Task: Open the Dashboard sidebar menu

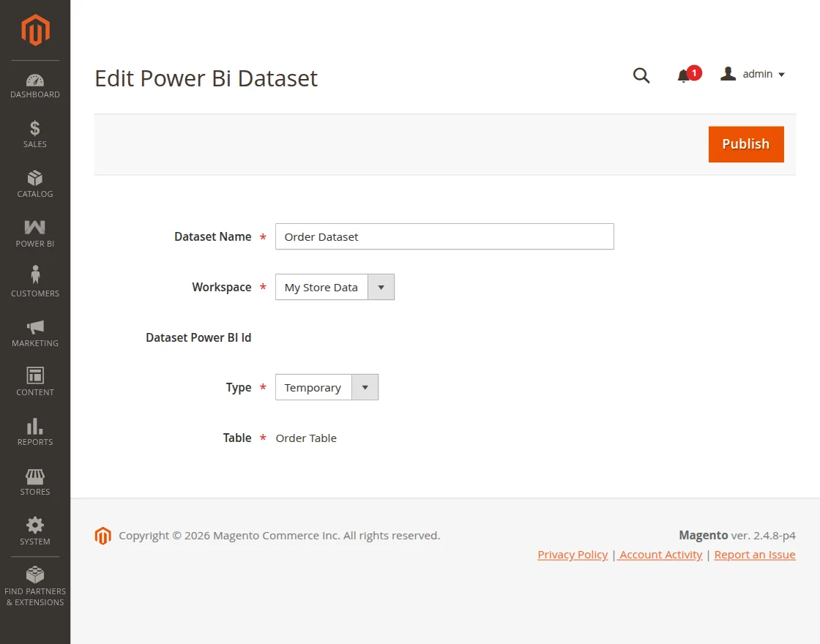Action: pyautogui.click(x=35, y=86)
